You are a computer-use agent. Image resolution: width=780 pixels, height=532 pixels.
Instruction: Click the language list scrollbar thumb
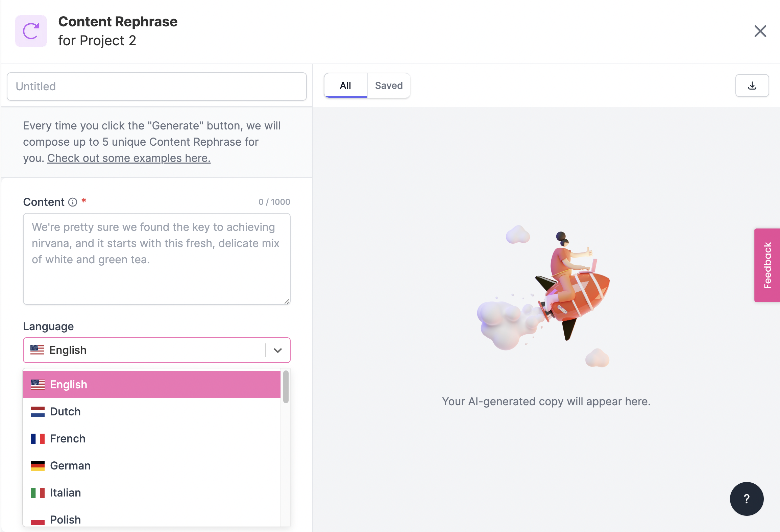286,387
